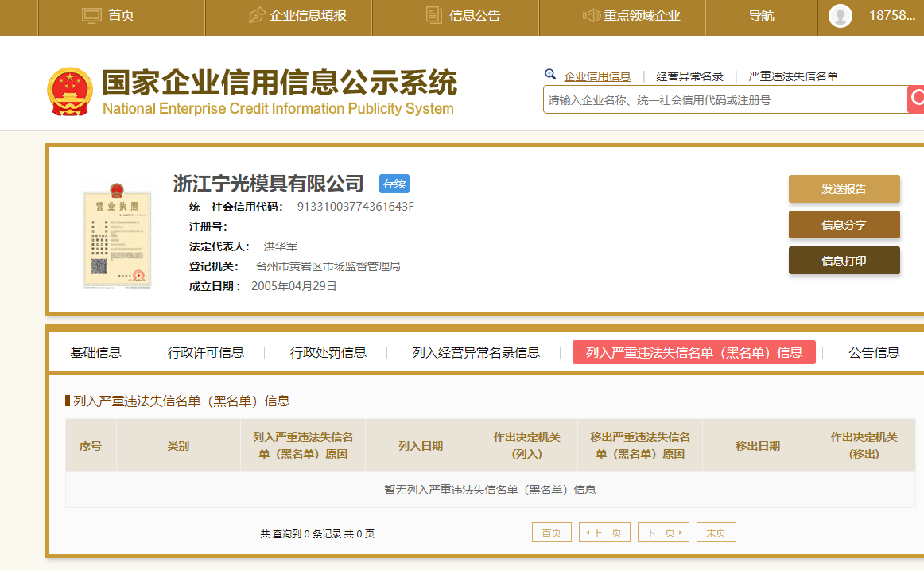Switch to the 列入经营异常名录信息 tab
The height and width of the screenshot is (570, 924).
476,353
